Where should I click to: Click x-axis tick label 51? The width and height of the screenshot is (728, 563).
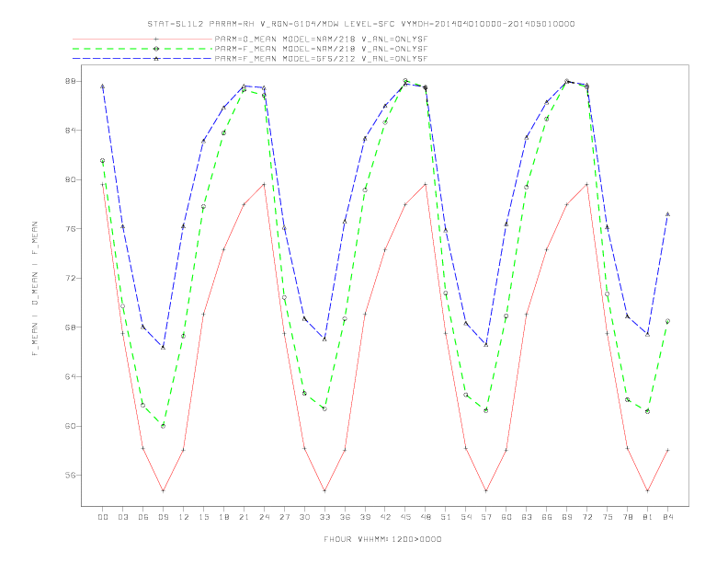(x=446, y=517)
